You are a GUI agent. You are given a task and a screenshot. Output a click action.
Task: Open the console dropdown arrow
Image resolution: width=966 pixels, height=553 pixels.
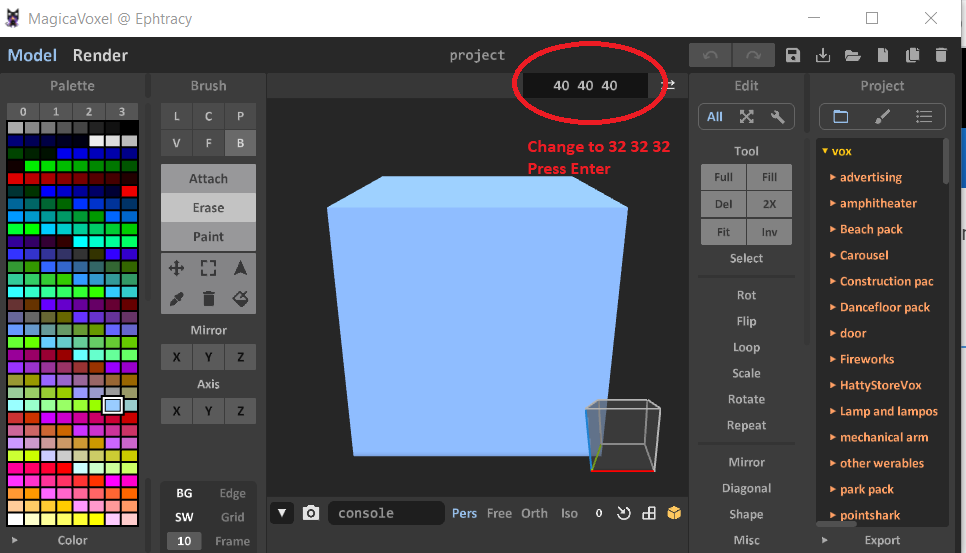(283, 513)
